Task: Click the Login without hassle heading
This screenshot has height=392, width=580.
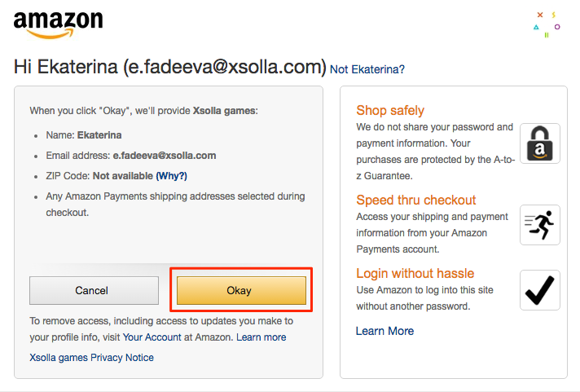Action: click(x=415, y=273)
